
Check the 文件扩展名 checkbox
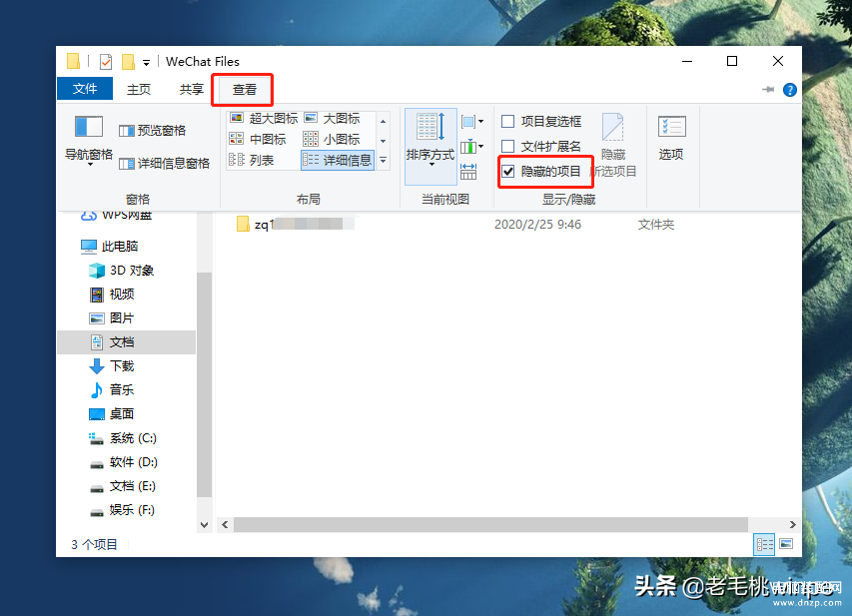coord(508,147)
